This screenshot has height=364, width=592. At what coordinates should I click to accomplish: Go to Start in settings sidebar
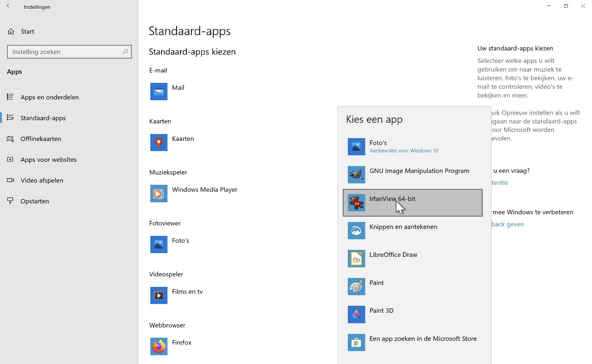tap(69, 31)
